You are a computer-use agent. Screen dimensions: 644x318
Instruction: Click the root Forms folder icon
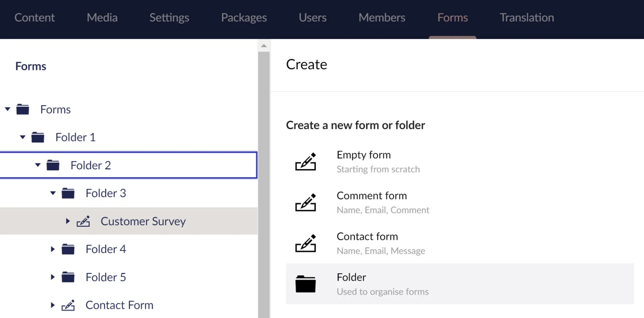(x=23, y=109)
